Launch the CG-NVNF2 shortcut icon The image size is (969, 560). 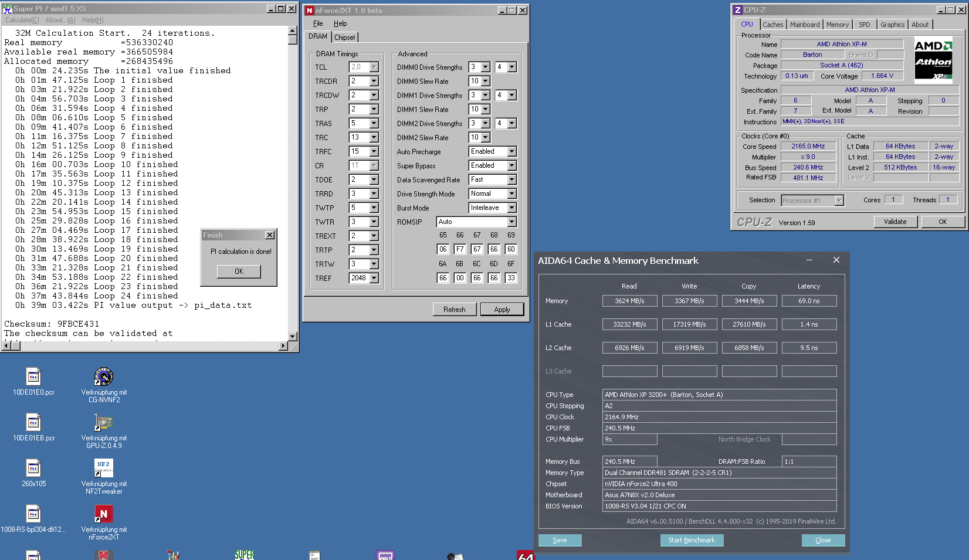coord(104,376)
